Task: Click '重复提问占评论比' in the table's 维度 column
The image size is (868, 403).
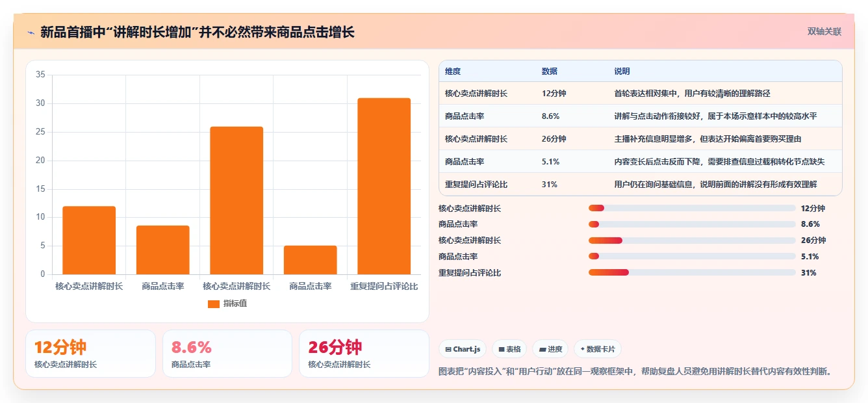Action: pyautogui.click(x=476, y=185)
